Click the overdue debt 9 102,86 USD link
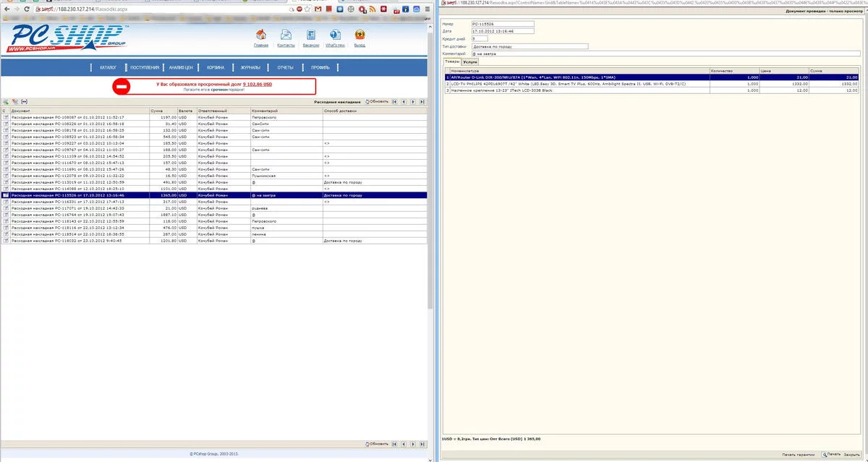 (x=258, y=85)
